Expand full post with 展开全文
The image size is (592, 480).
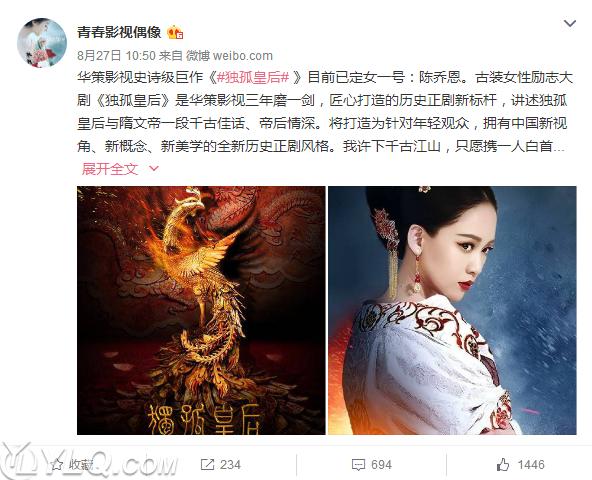pos(110,168)
